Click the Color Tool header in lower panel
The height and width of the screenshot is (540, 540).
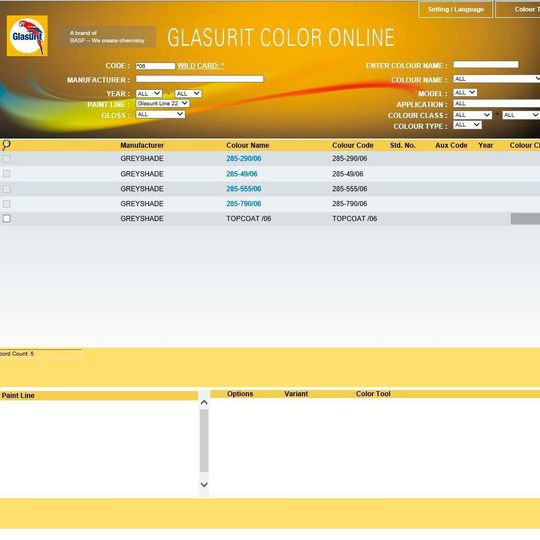pyautogui.click(x=373, y=394)
